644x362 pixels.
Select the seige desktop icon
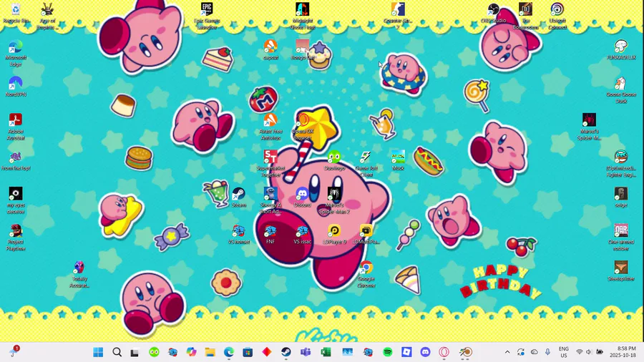tap(621, 197)
